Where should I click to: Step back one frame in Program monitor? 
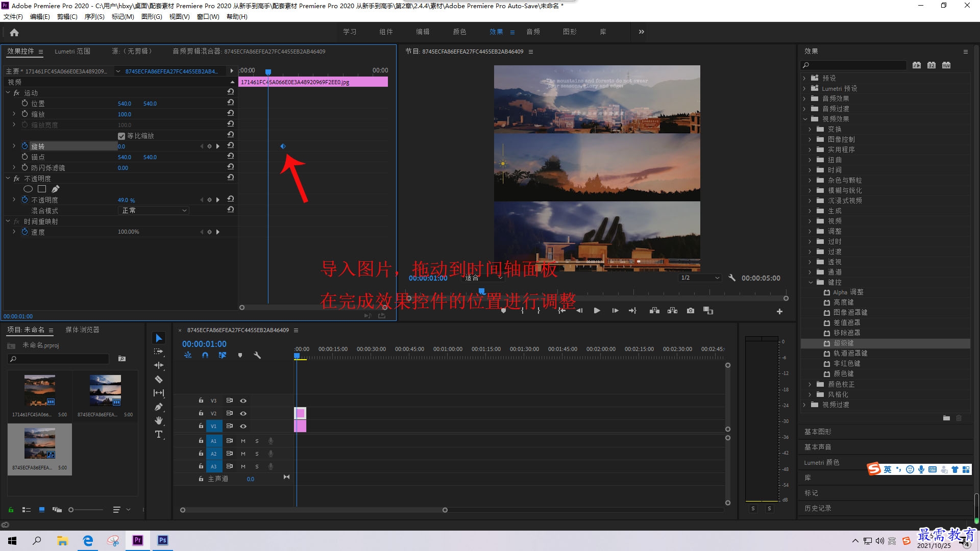[x=579, y=311]
